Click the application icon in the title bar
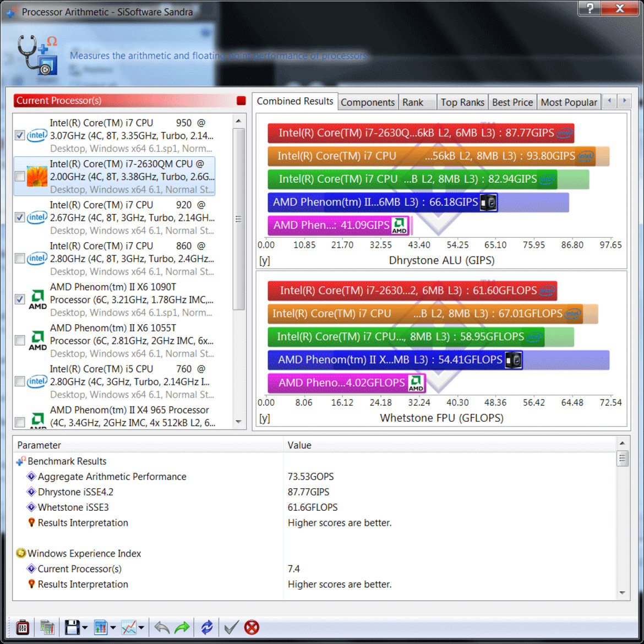 (12, 11)
